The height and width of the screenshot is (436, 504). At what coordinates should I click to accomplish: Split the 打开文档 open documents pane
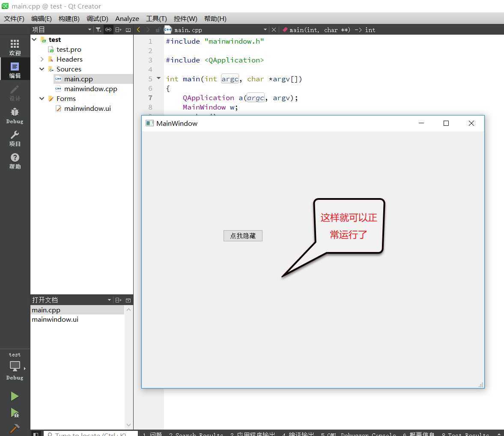(118, 300)
